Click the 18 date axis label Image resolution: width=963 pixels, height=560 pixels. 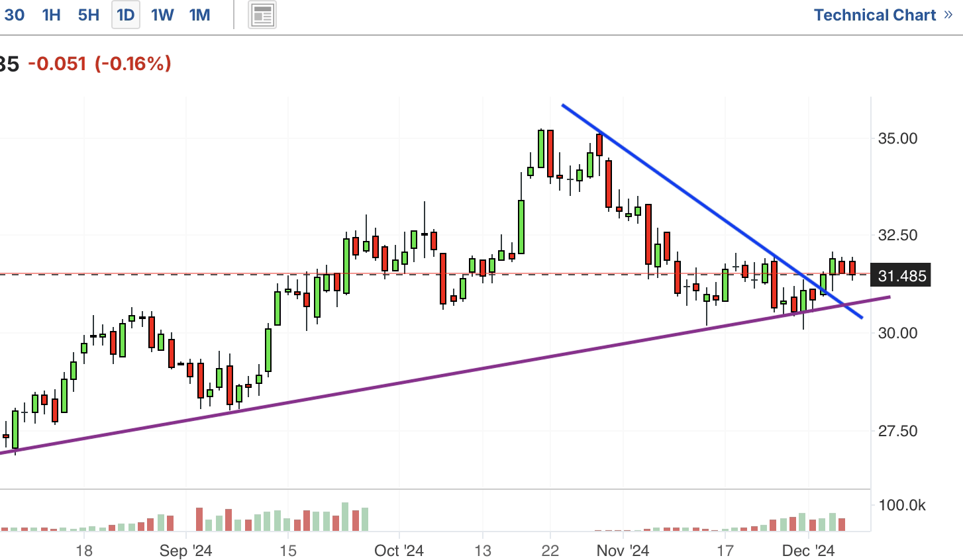click(x=83, y=551)
